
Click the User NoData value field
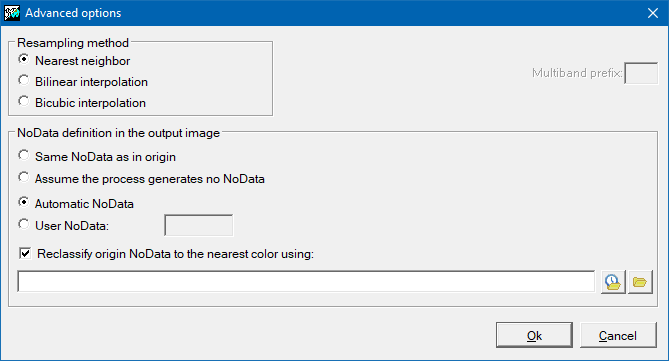(x=199, y=225)
